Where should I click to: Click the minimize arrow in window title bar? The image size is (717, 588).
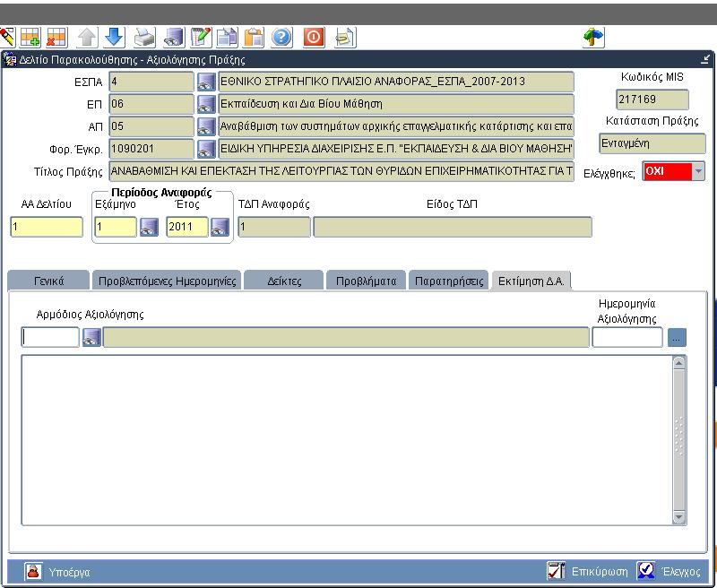pyautogui.click(x=706, y=59)
